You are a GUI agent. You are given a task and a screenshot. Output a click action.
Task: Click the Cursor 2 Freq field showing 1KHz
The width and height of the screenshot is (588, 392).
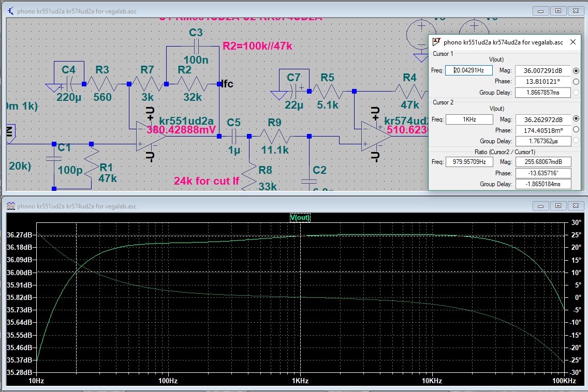pyautogui.click(x=469, y=119)
